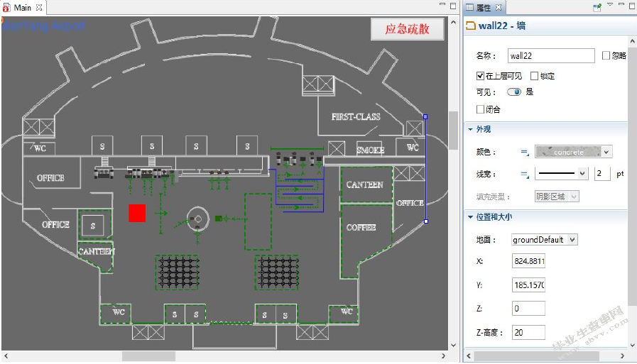Image resolution: width=637 pixels, height=364 pixels.
Task: Close the Main editor tab
Action: (x=39, y=7)
